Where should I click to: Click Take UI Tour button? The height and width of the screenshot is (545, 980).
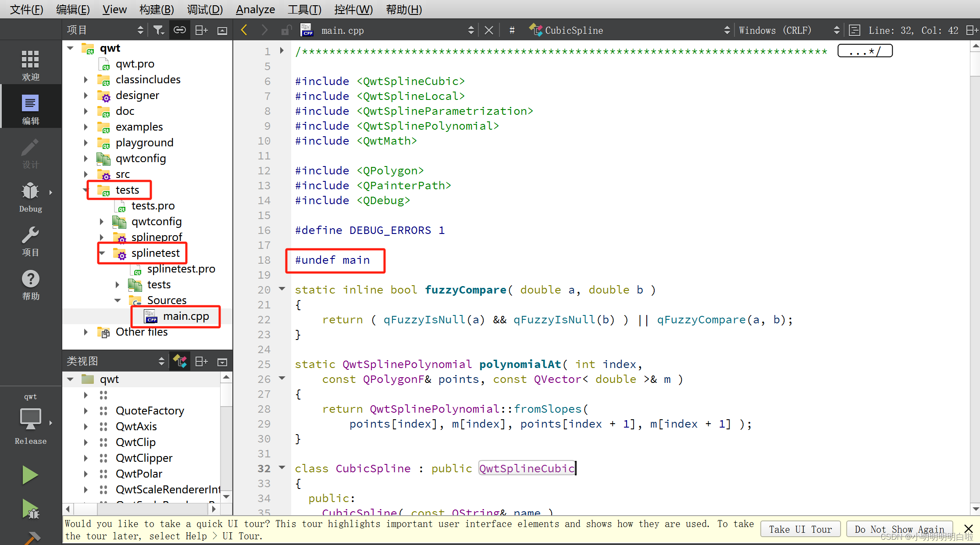click(800, 529)
